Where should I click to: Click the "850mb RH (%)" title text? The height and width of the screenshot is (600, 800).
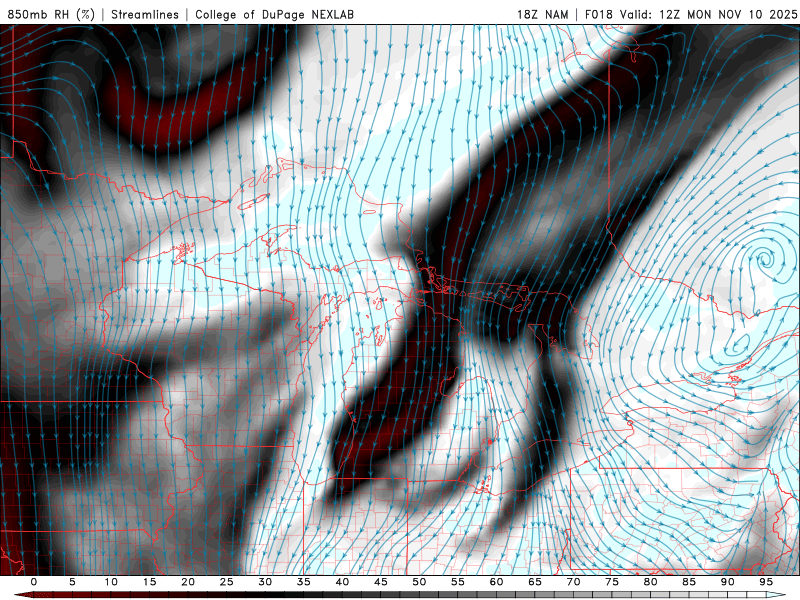point(51,14)
